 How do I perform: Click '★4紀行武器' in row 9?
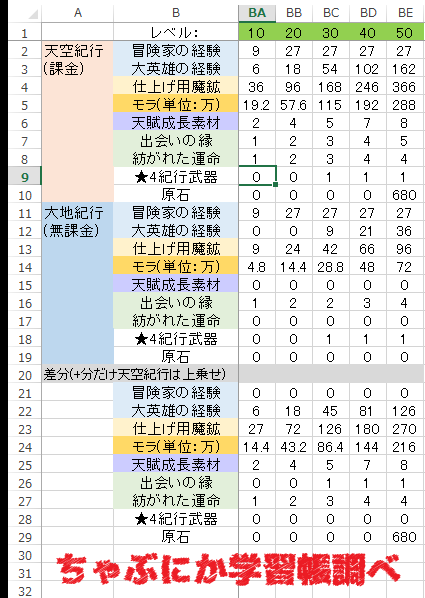coord(176,177)
